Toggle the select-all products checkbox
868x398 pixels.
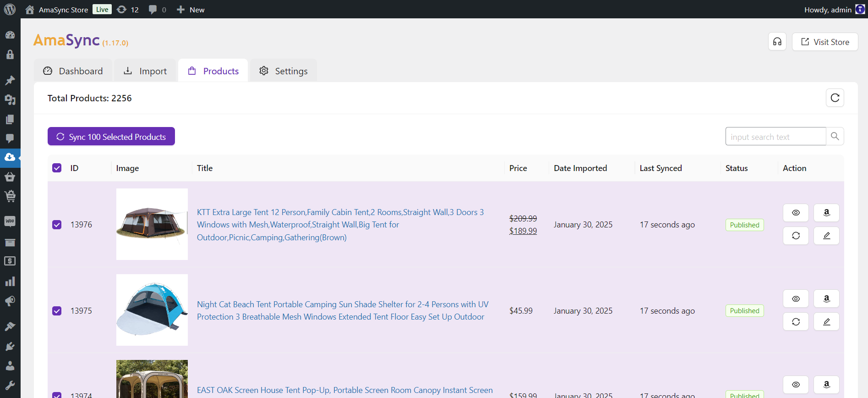click(x=57, y=168)
